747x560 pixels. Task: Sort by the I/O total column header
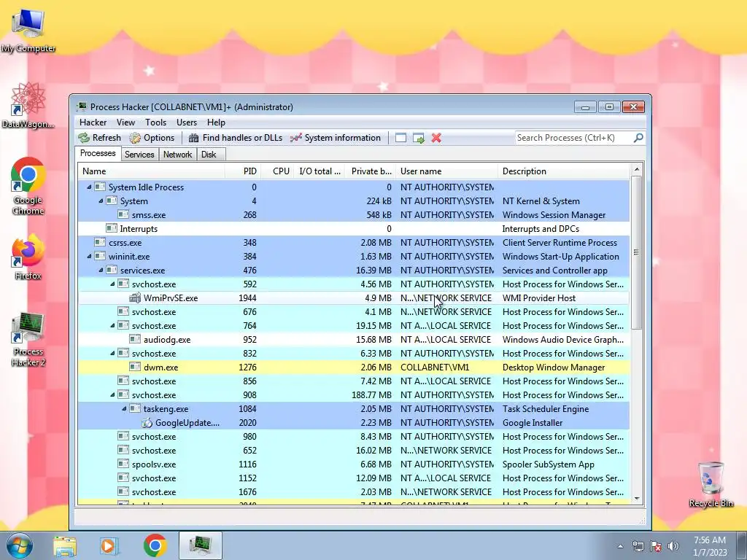coord(320,171)
